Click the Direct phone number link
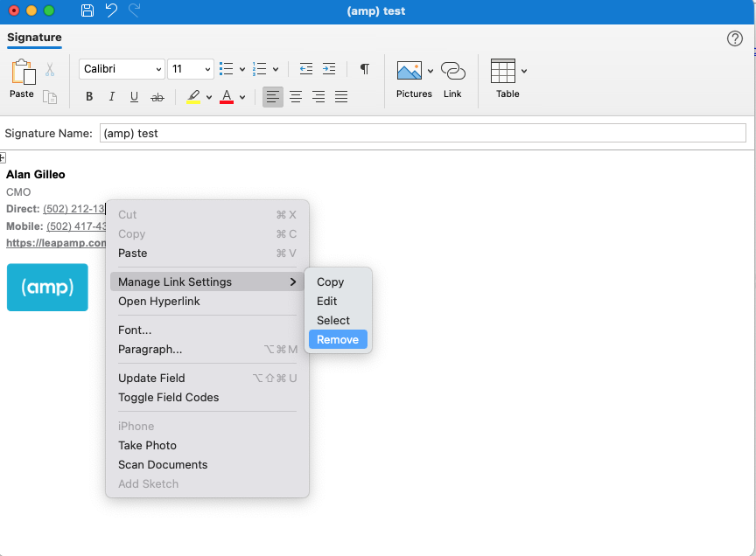The image size is (756, 556). [x=73, y=209]
